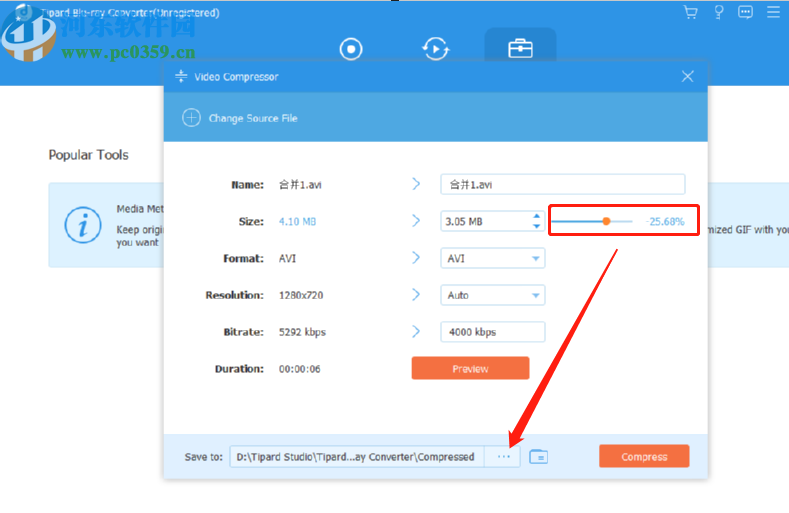
Task: Click the Bitrate 4000 kbps field
Action: [x=493, y=332]
